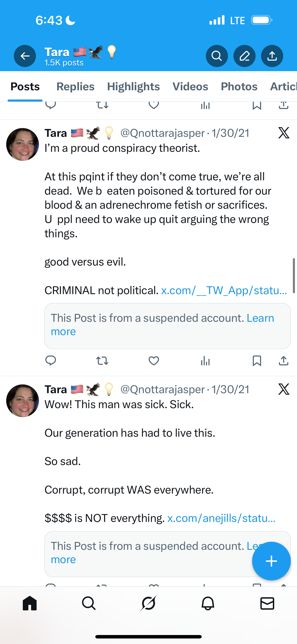View analytics for conspiracy theorist post
297x644 pixels.
pos(205,361)
